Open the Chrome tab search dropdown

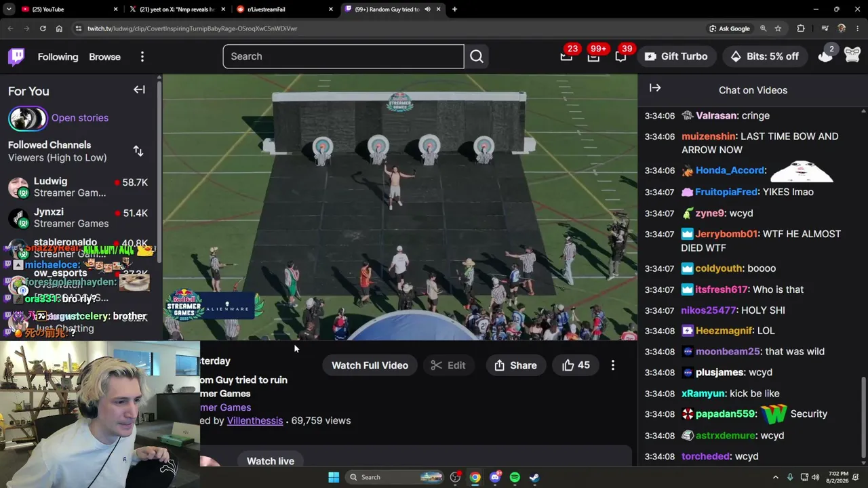[9, 9]
